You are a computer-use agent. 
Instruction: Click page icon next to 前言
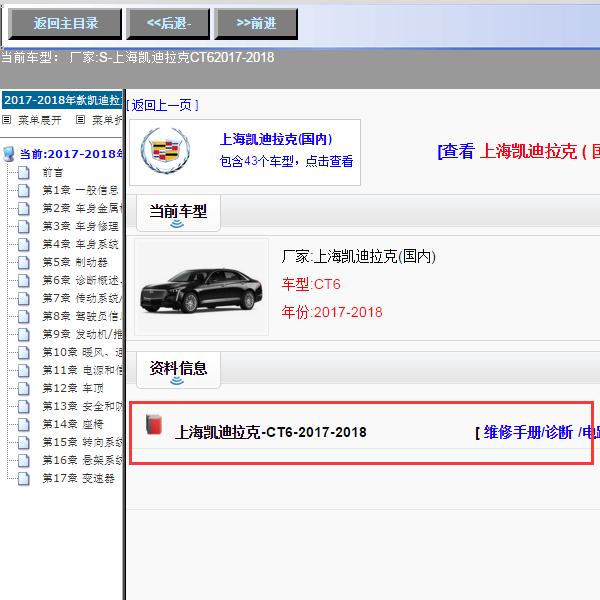click(x=24, y=173)
